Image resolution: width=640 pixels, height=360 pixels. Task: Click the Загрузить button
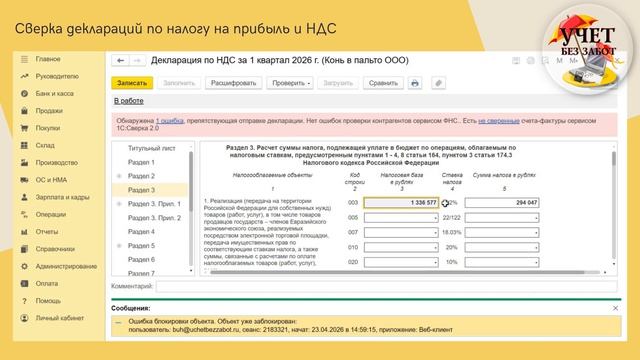(x=338, y=83)
